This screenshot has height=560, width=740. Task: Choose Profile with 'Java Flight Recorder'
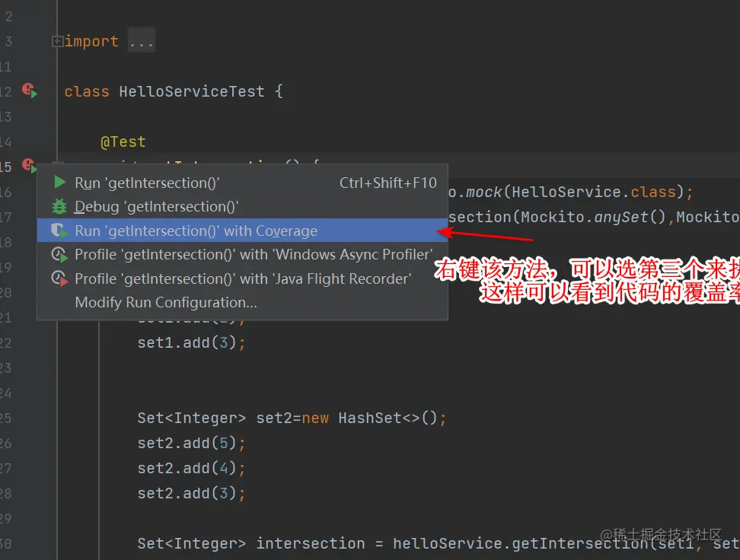click(x=242, y=278)
